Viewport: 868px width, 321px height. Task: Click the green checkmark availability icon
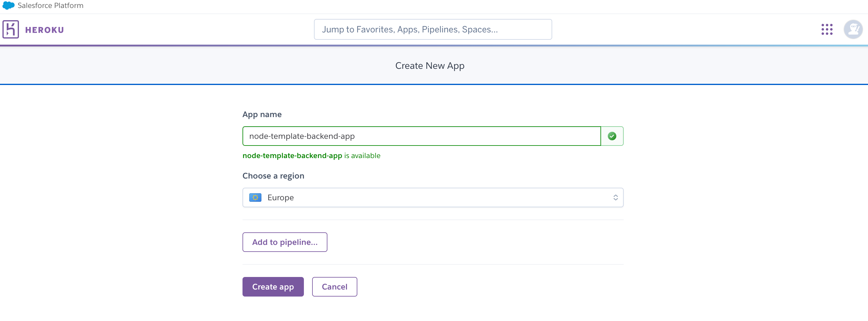point(611,136)
